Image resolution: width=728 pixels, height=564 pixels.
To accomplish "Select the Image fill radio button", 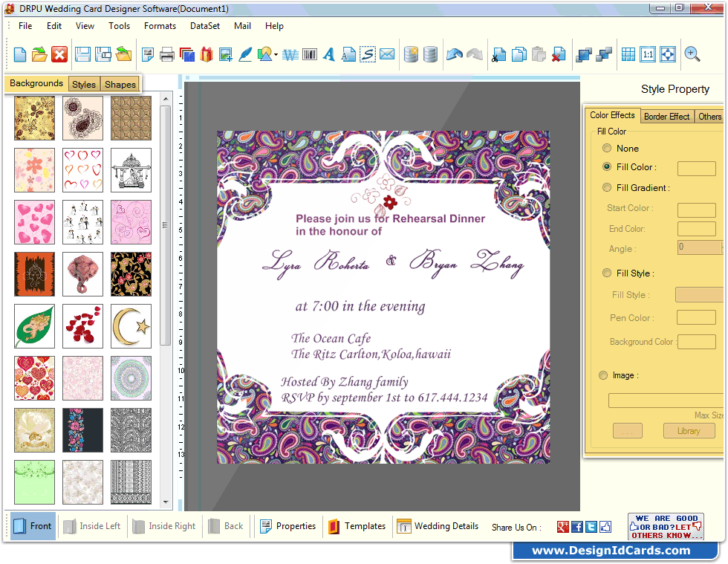I will click(603, 375).
